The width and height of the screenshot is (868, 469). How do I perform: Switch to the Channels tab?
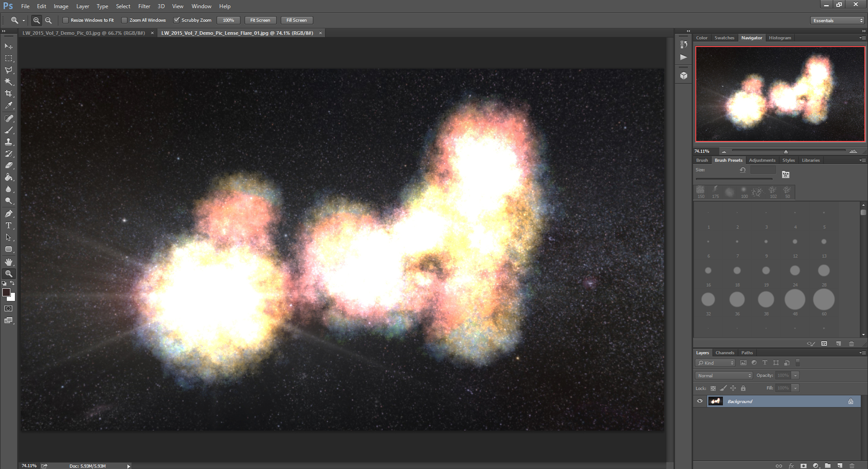click(x=725, y=353)
